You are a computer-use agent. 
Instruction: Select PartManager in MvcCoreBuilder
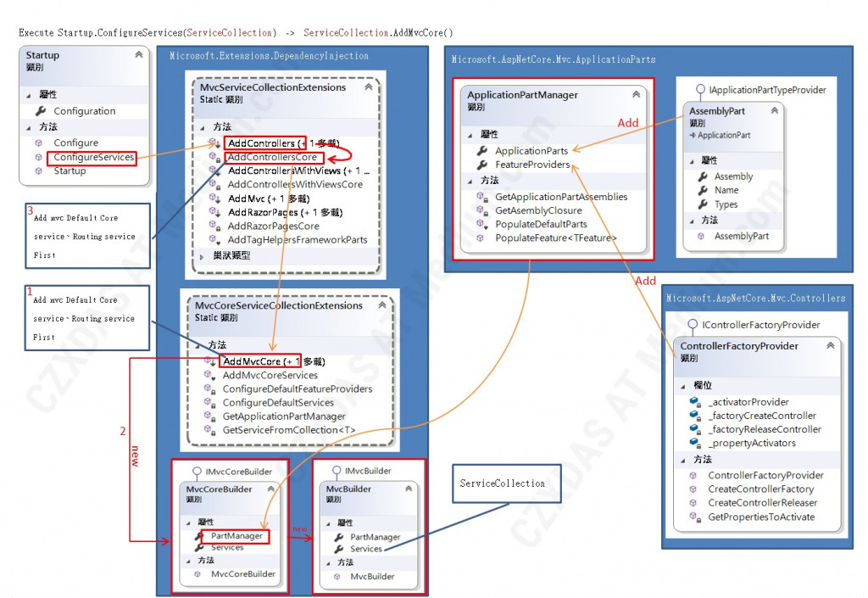point(236,536)
